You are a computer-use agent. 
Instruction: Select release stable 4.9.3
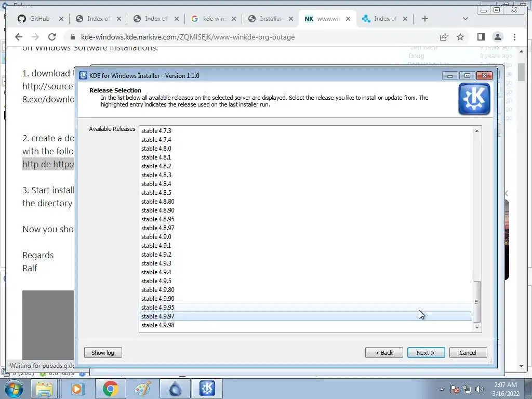point(305,263)
